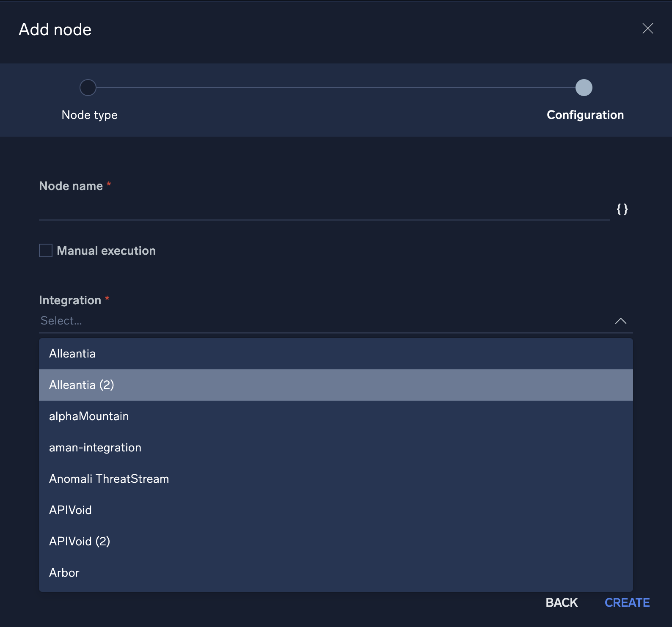Viewport: 672px width, 627px height.
Task: Go to the Node type step label
Action: 90,115
